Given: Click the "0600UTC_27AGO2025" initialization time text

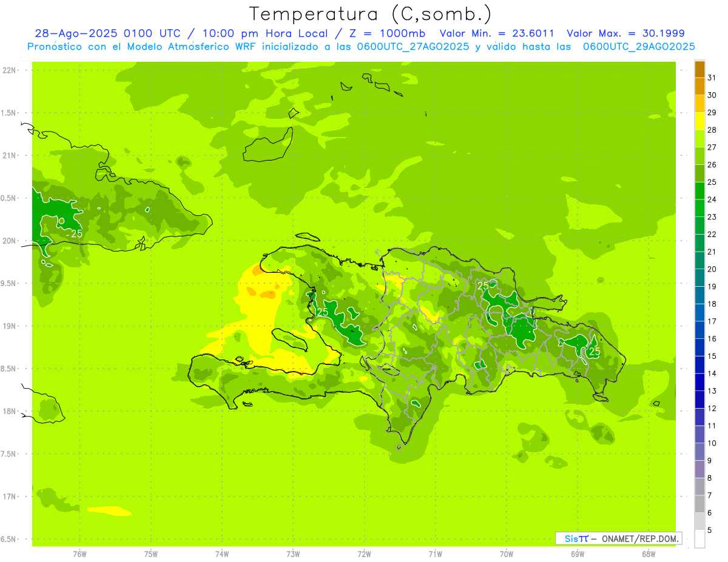Looking at the screenshot, I should tap(413, 47).
